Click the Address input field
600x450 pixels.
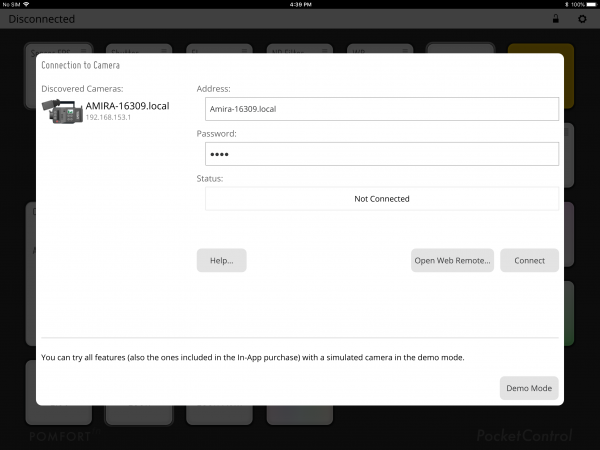coord(381,109)
